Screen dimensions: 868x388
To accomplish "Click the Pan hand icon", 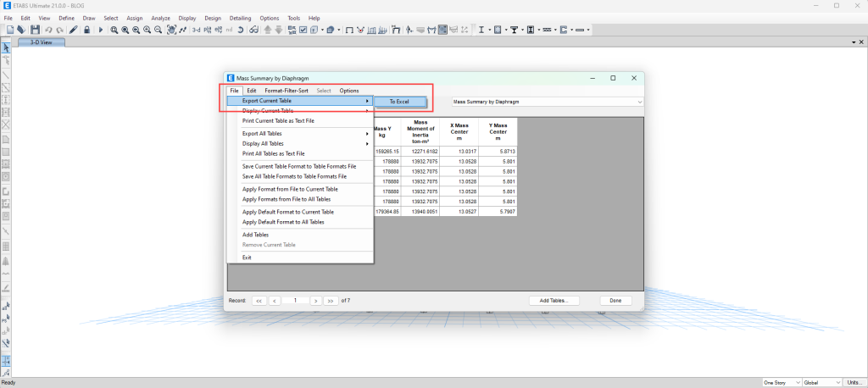I will tap(171, 30).
